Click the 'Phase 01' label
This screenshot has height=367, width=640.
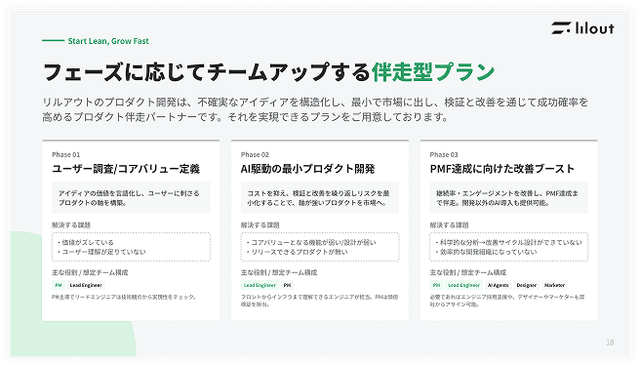(x=66, y=154)
